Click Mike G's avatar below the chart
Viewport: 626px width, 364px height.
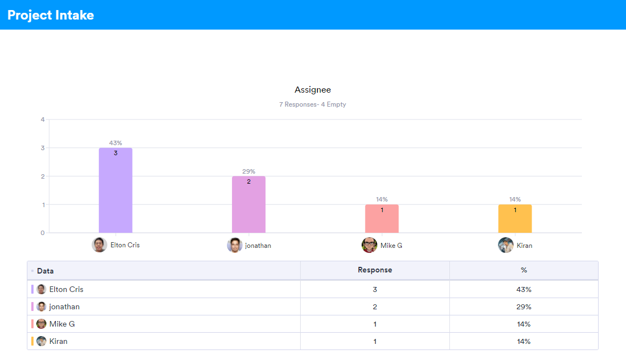click(369, 245)
